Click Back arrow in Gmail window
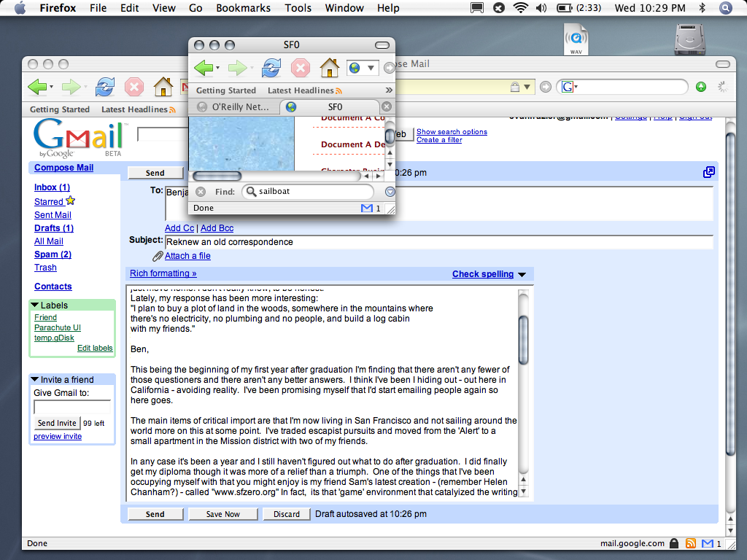Viewport: 747px width, 560px height. coord(37,87)
